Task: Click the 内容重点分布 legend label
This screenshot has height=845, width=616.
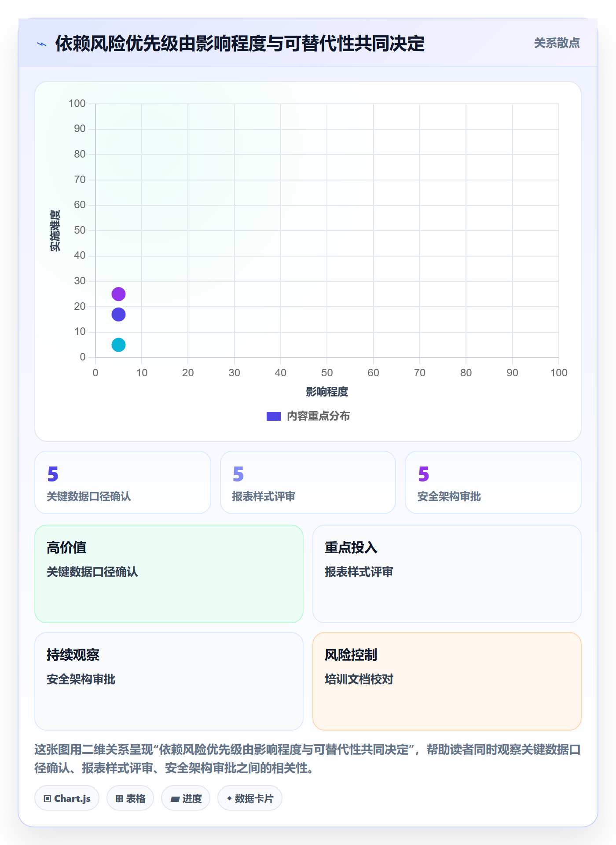Action: click(x=318, y=416)
